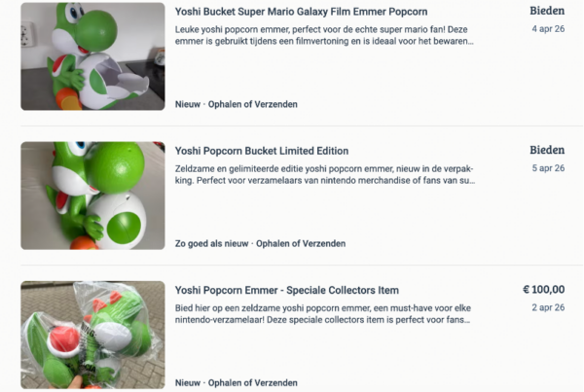Click the description starting 'Zeldzame en gelimiteerde editie'
Image resolution: width=584 pixels, height=392 pixels.
coord(325,174)
